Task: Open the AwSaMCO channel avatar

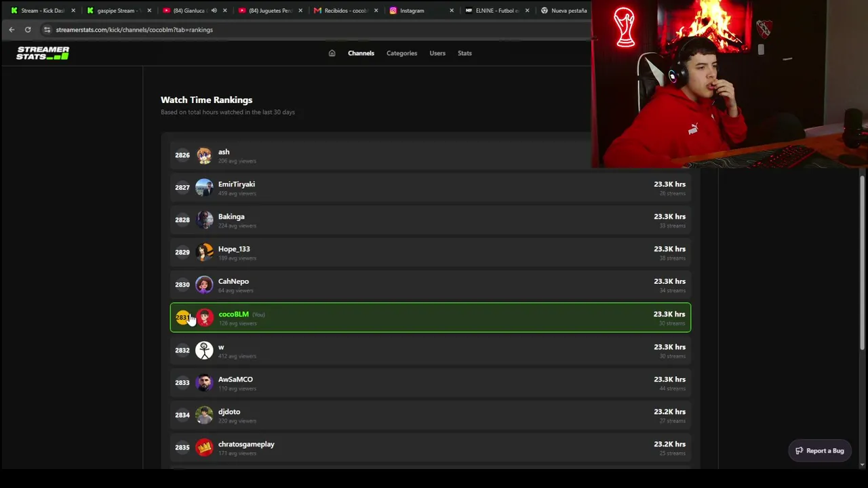Action: click(204, 382)
